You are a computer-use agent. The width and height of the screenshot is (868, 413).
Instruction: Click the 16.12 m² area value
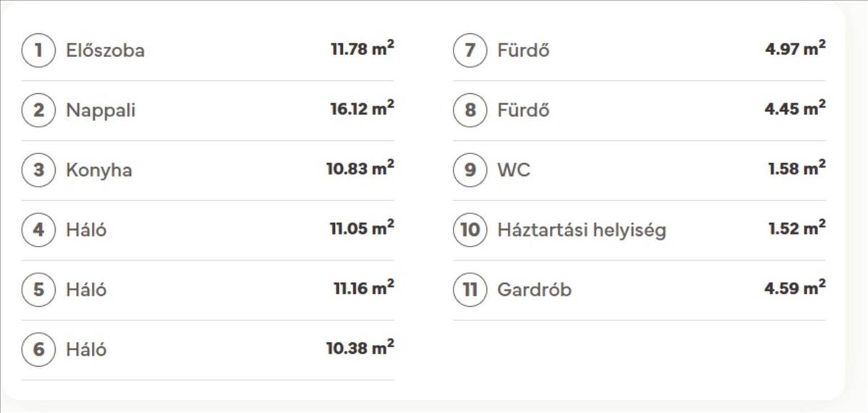362,109
